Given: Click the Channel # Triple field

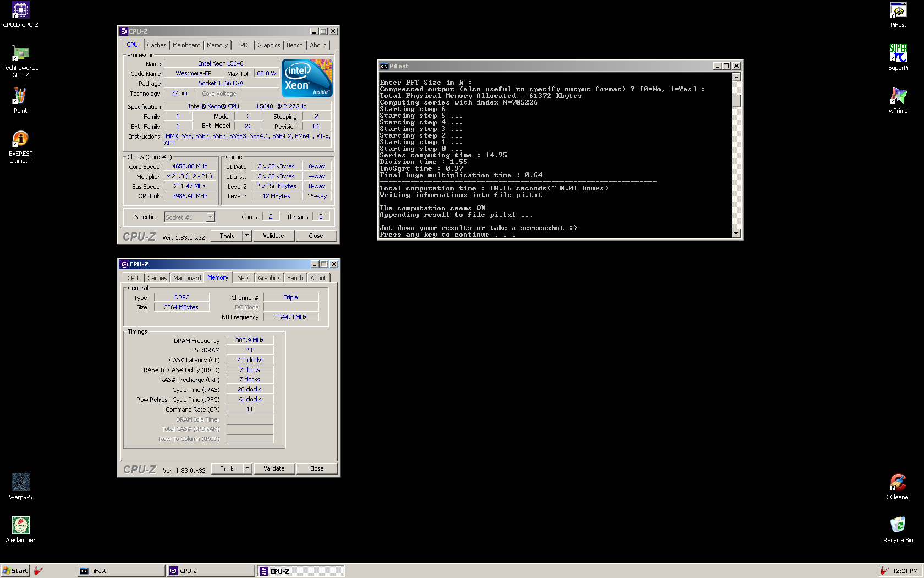Looking at the screenshot, I should click(x=291, y=297).
